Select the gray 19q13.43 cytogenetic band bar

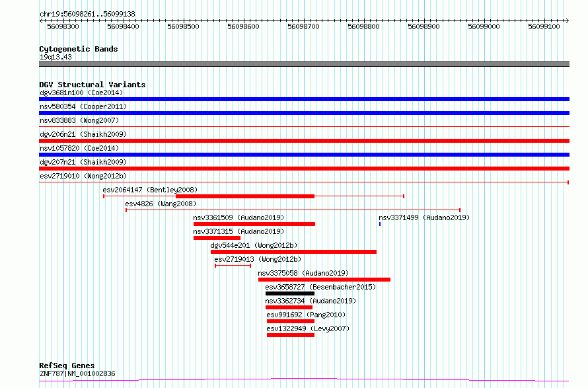coord(304,64)
